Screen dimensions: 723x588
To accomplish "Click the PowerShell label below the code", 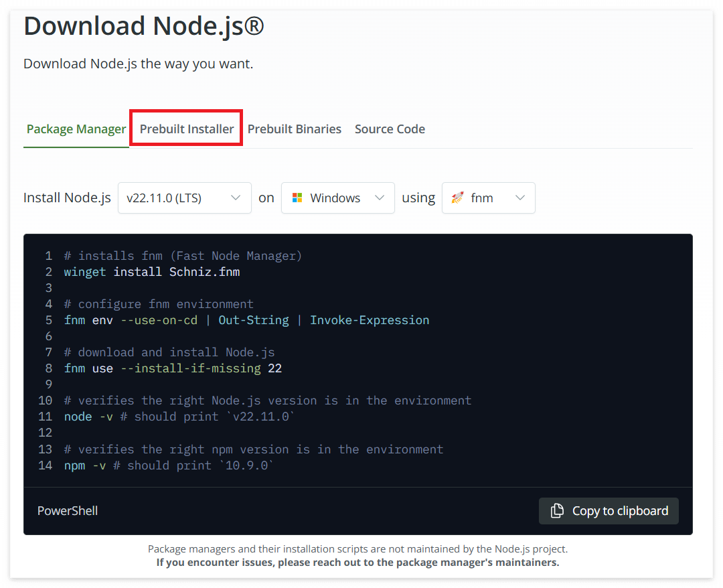I will [x=68, y=510].
